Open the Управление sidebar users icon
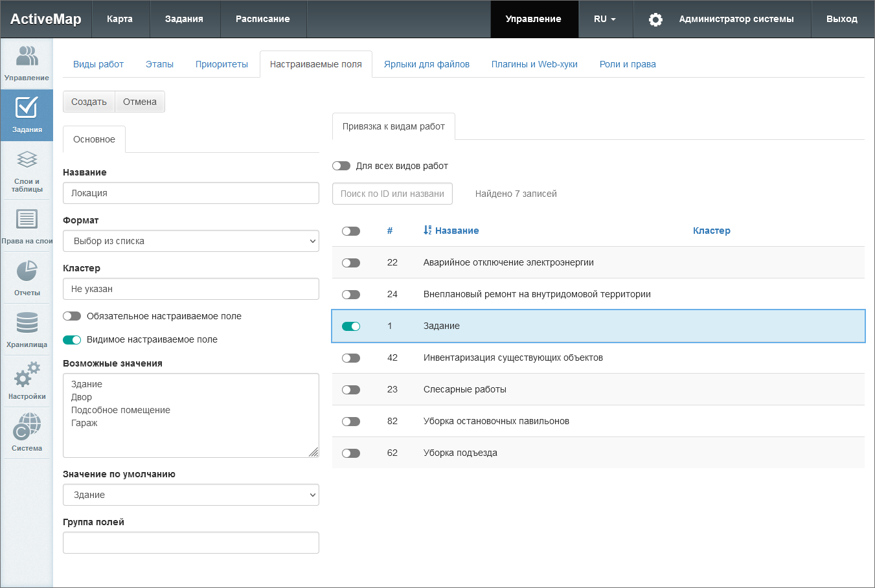This screenshot has width=875, height=588. (27, 57)
